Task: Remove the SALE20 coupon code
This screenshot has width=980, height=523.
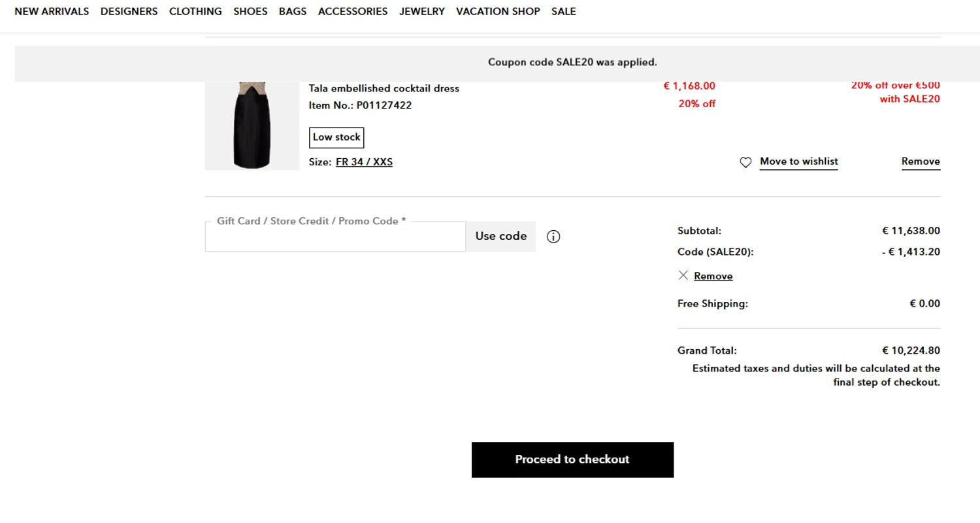Action: [x=713, y=276]
